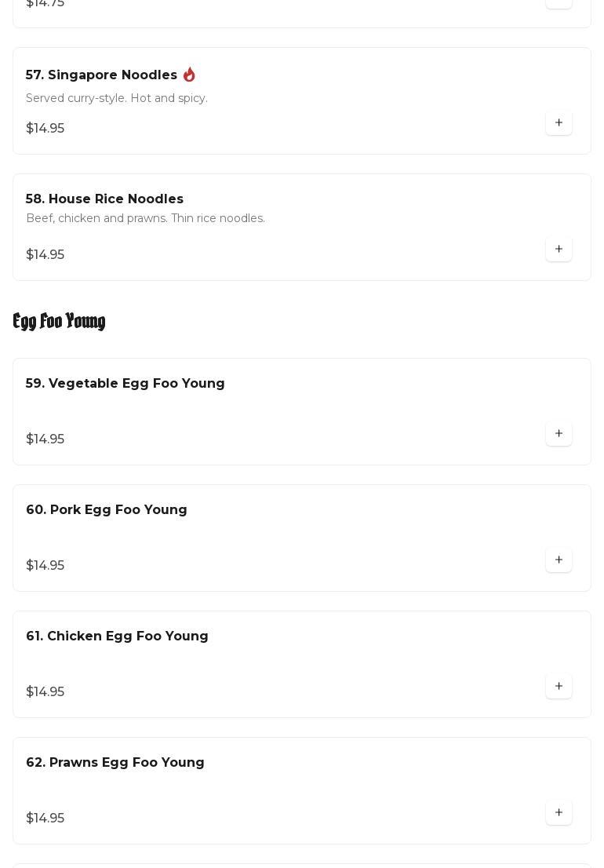Open 62. Prawns Egg Foo Young title
The image size is (604, 868).
coord(115,763)
